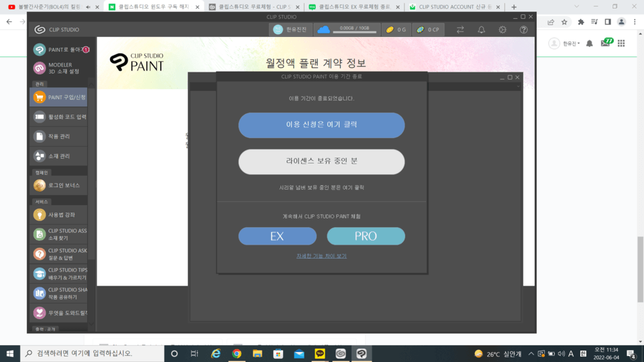Select PAINT 구입/신청 in sidebar

59,97
